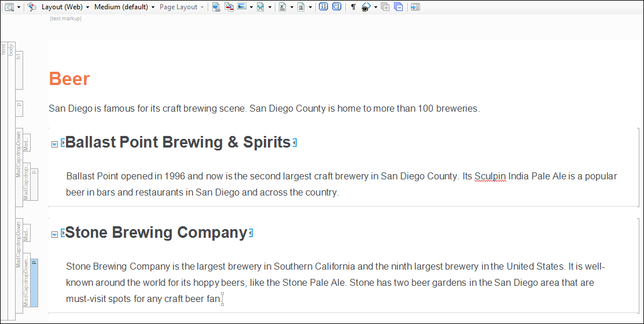Screen dimensions: 644x324
Task: Click the Insert Variable icon
Action: (282, 7)
